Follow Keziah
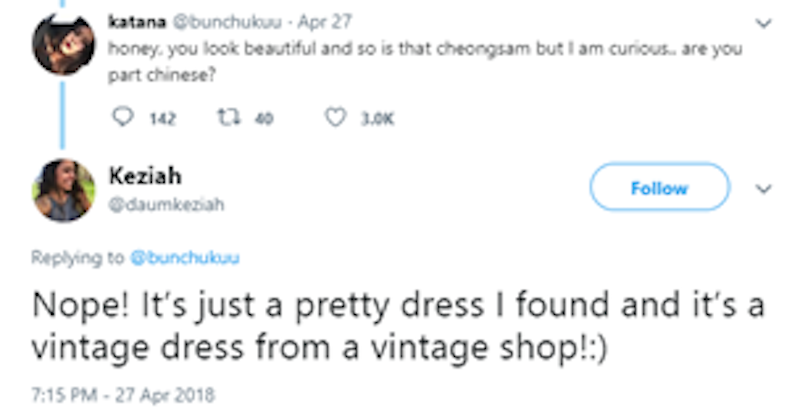The width and height of the screenshot is (800, 416). coord(660,187)
